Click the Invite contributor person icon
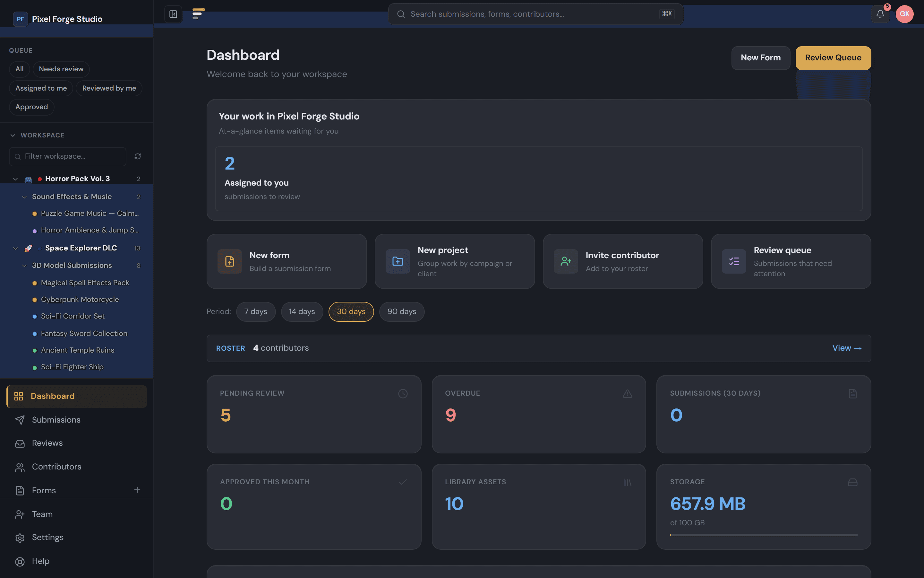The width and height of the screenshot is (924, 578). tap(566, 261)
